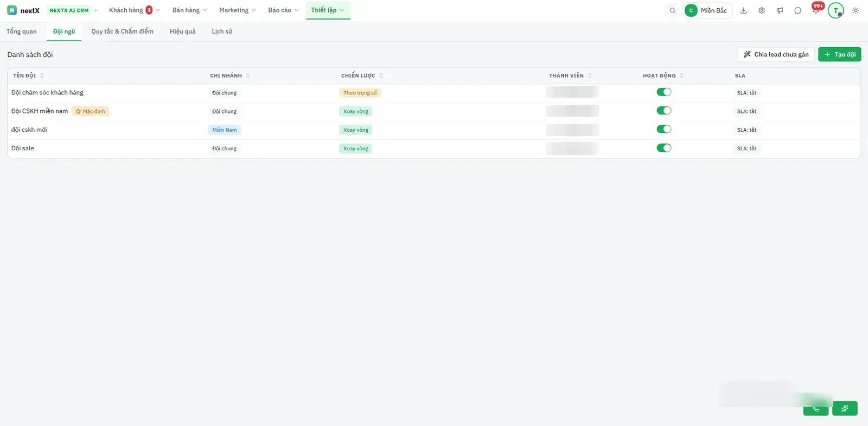Toggle the light/dark theme sun icon
This screenshot has height=426, width=868.
pyautogui.click(x=856, y=10)
